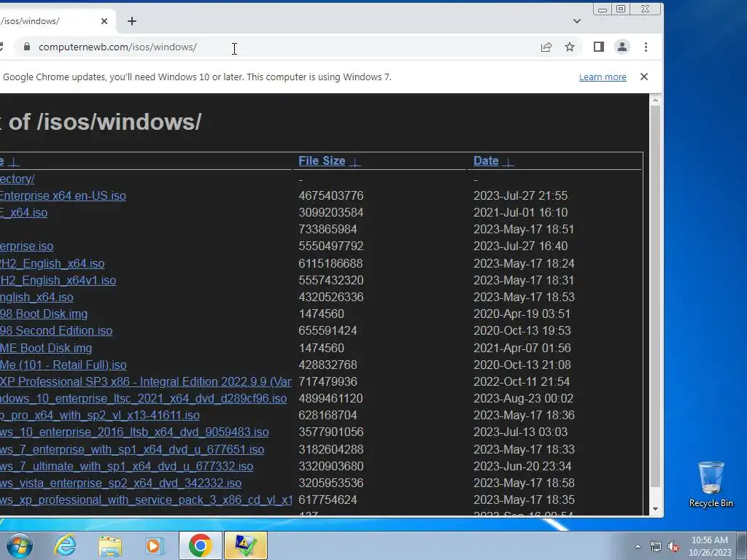Open the Windows Start menu
The height and width of the screenshot is (560, 747).
click(x=19, y=545)
